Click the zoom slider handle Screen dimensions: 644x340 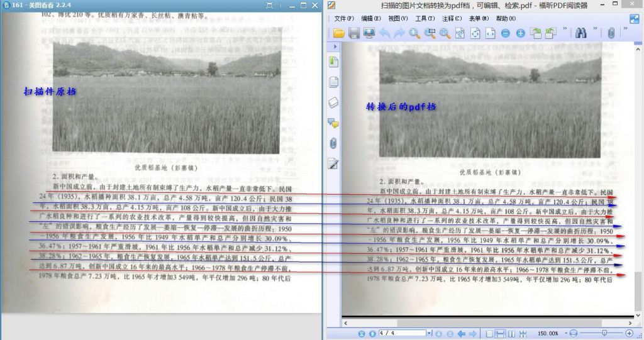pyautogui.click(x=605, y=332)
